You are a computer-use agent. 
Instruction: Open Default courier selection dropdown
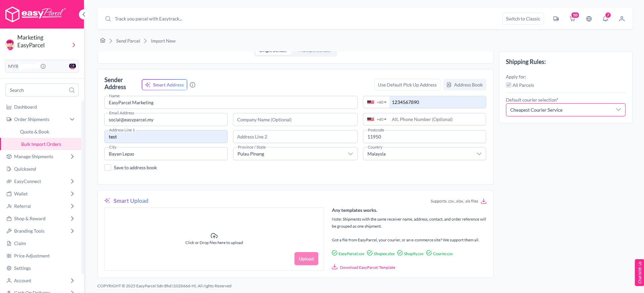click(565, 110)
